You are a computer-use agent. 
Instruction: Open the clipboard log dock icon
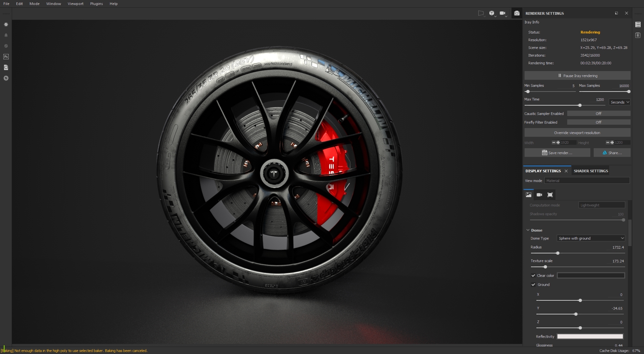click(x=638, y=35)
